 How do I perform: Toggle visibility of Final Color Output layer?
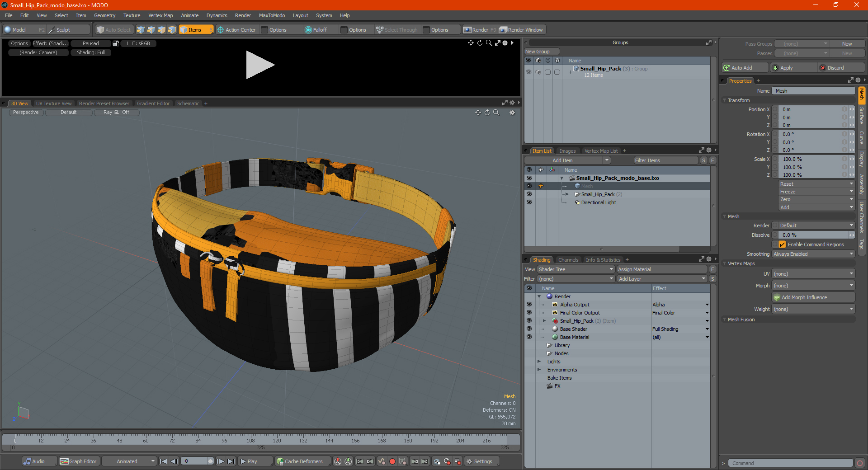click(x=529, y=313)
